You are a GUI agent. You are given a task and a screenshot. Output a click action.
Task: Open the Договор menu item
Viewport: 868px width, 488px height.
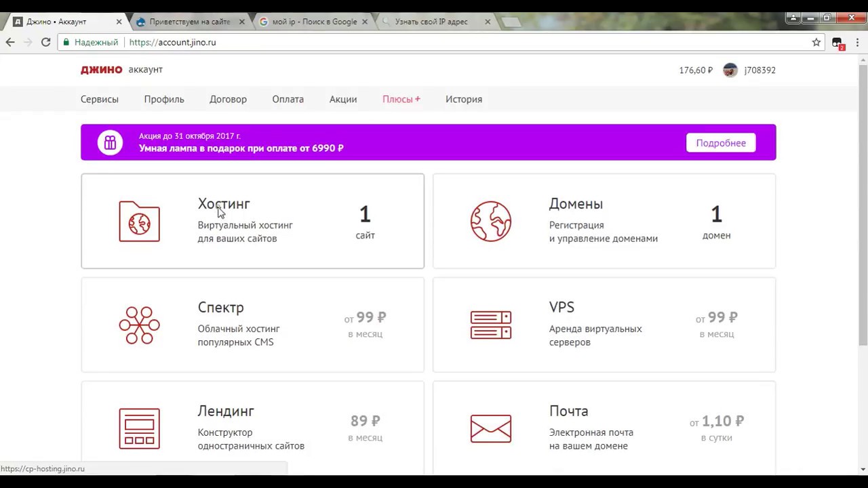tap(228, 99)
